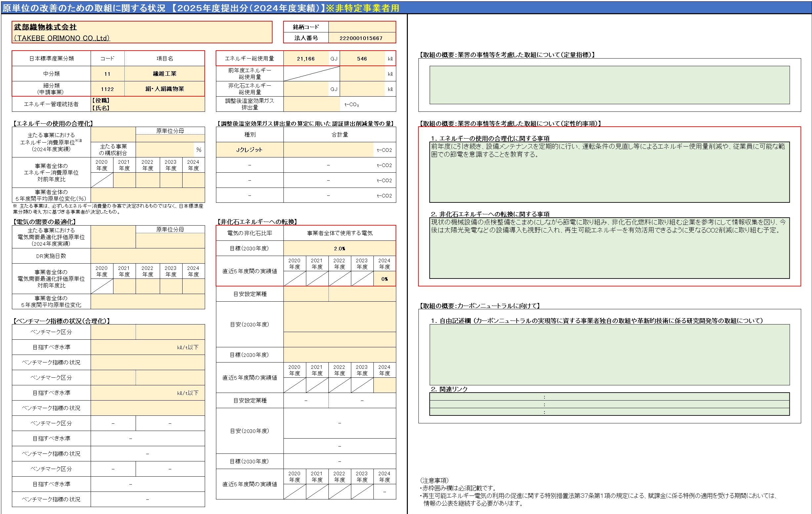This screenshot has width=812, height=514.
Task: Click the 法人番号 value 2220001015667
Action: [x=362, y=38]
